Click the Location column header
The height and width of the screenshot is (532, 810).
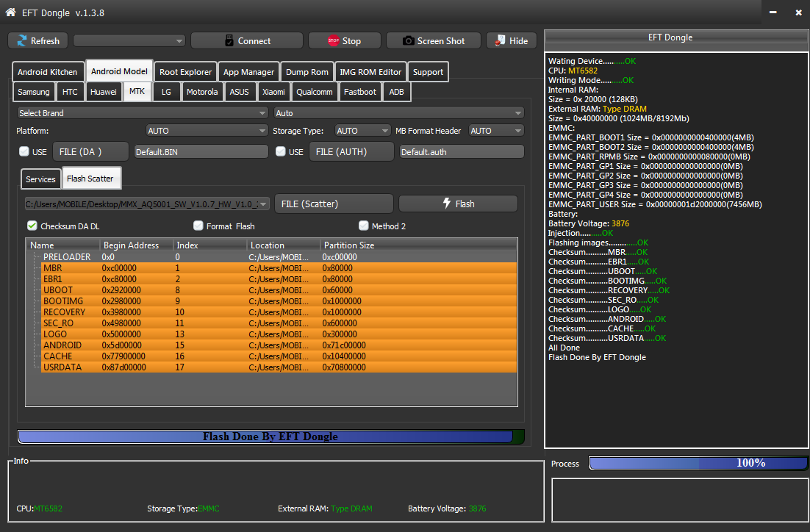click(x=284, y=245)
